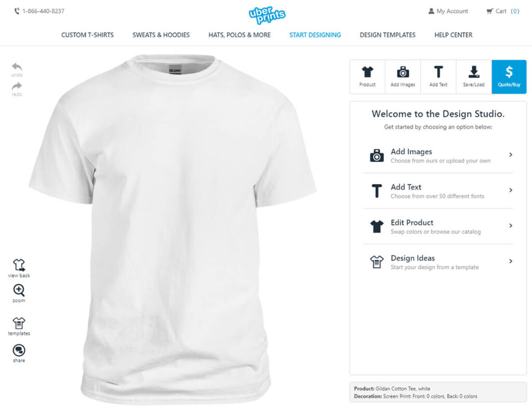Open the Save/Load toolbar button
532x409 pixels.
(474, 77)
